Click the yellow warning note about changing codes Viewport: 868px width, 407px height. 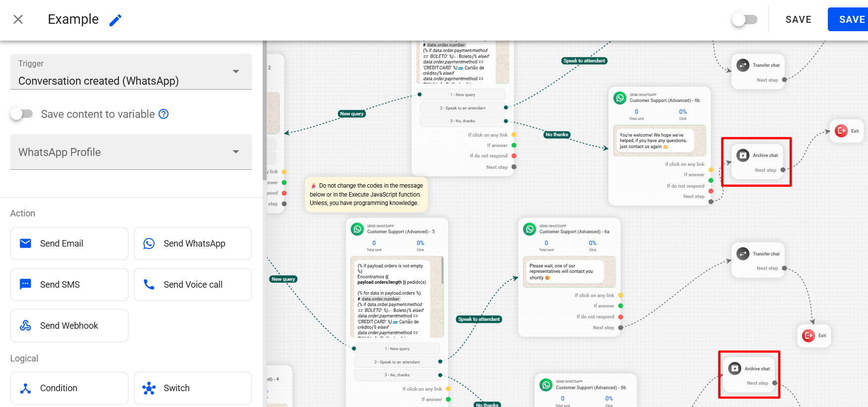[x=366, y=194]
